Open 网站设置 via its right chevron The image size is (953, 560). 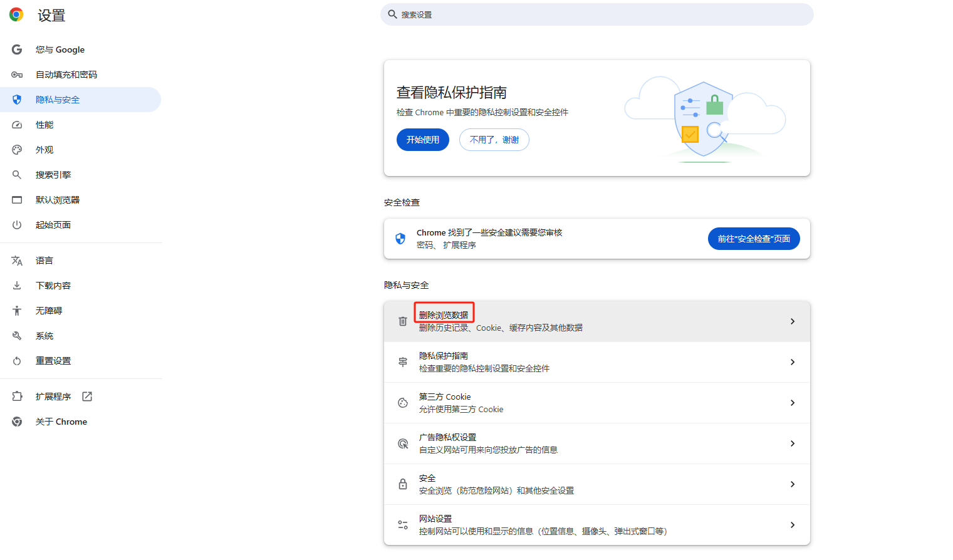coord(793,525)
